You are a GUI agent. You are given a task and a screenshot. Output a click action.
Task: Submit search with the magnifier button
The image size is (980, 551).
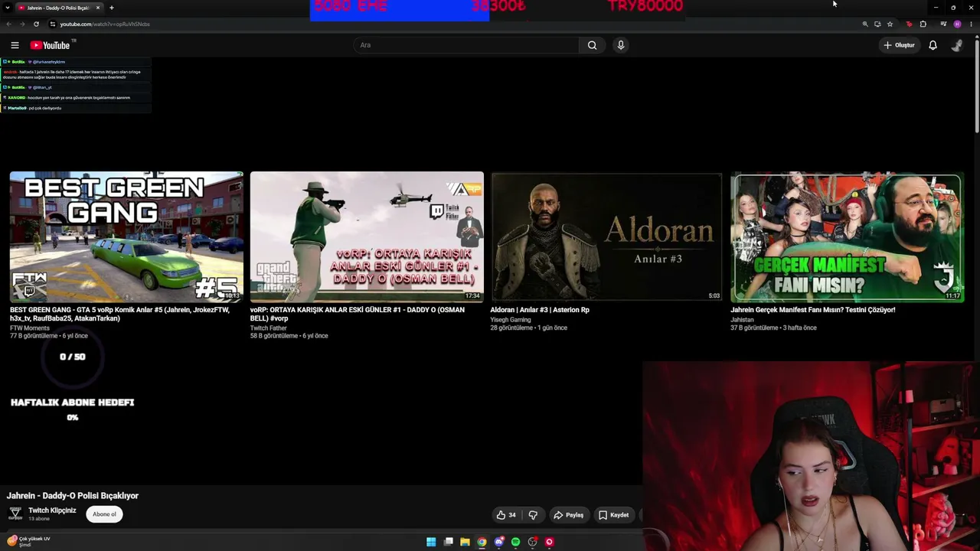tap(592, 45)
